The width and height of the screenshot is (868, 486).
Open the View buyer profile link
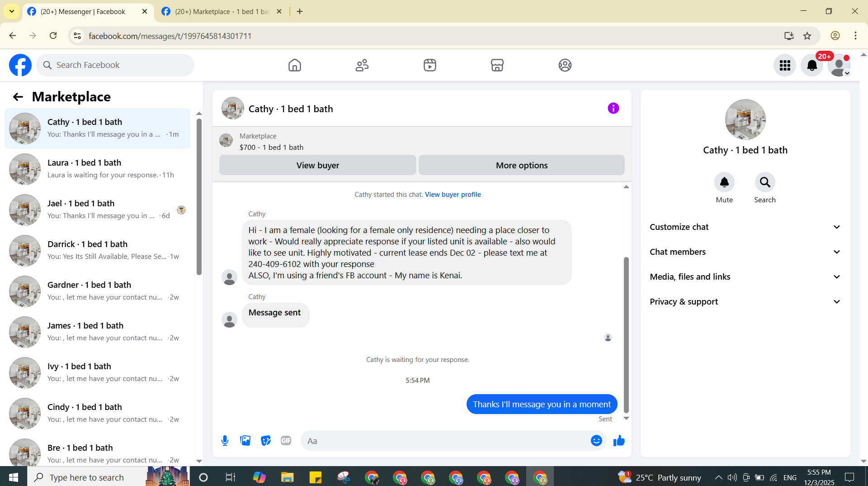click(453, 195)
